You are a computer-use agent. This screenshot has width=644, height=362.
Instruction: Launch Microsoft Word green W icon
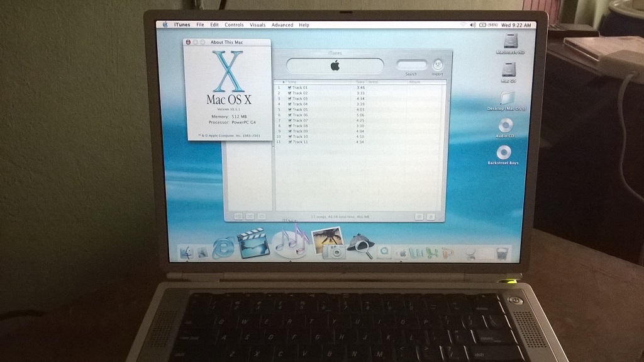(x=416, y=252)
